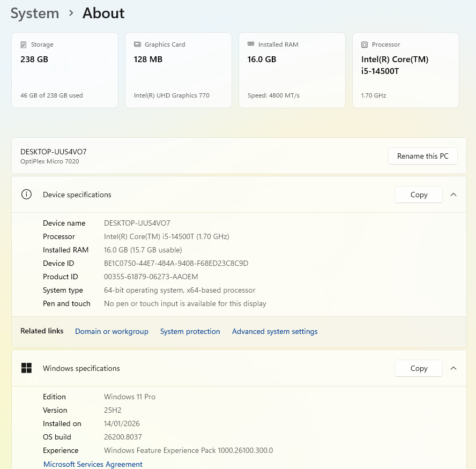Open Advanced system settings

tap(275, 331)
